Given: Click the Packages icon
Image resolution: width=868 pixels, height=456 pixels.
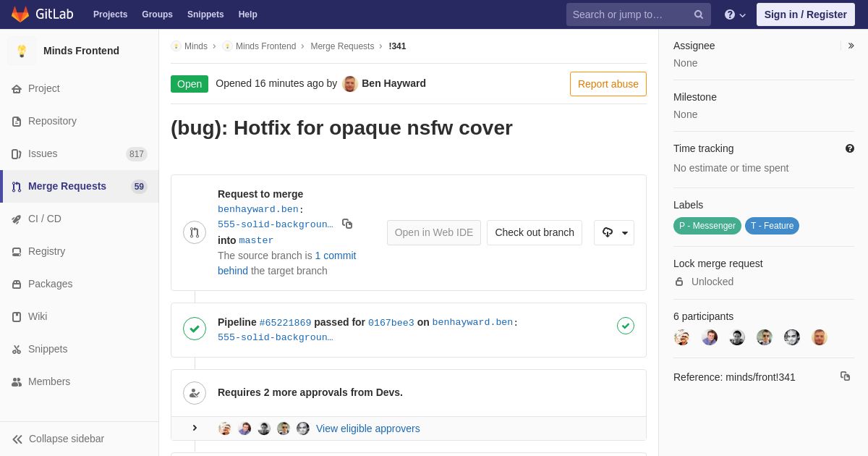Looking at the screenshot, I should point(17,284).
